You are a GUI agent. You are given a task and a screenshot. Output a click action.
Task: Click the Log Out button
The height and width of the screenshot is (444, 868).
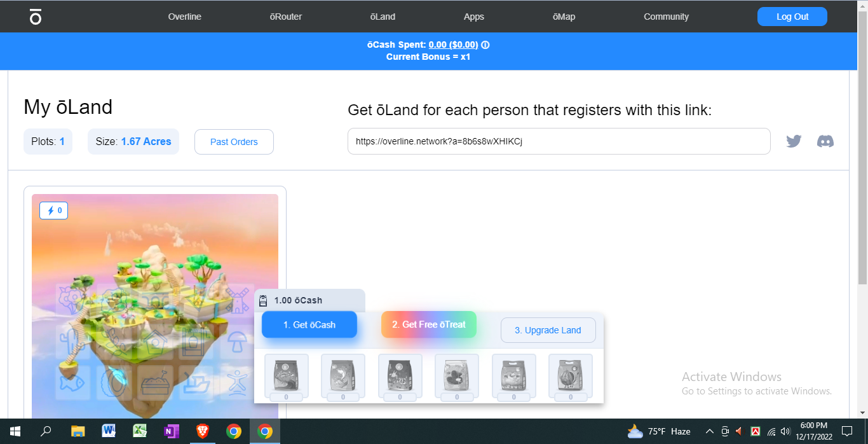pyautogui.click(x=792, y=17)
